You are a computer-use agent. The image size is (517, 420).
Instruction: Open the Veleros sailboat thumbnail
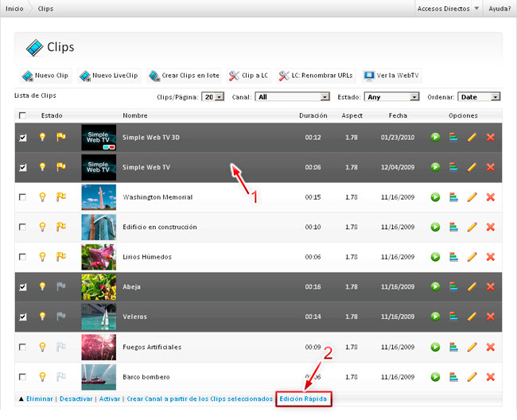(99, 317)
